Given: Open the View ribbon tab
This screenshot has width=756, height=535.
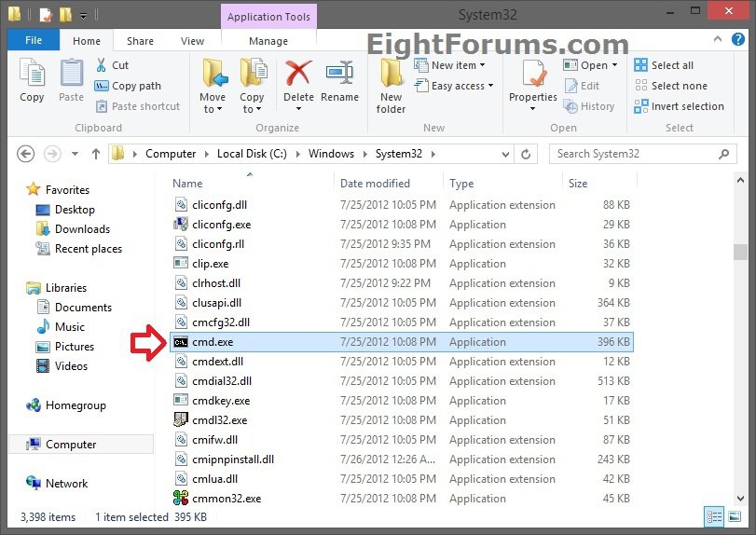Looking at the screenshot, I should point(192,41).
